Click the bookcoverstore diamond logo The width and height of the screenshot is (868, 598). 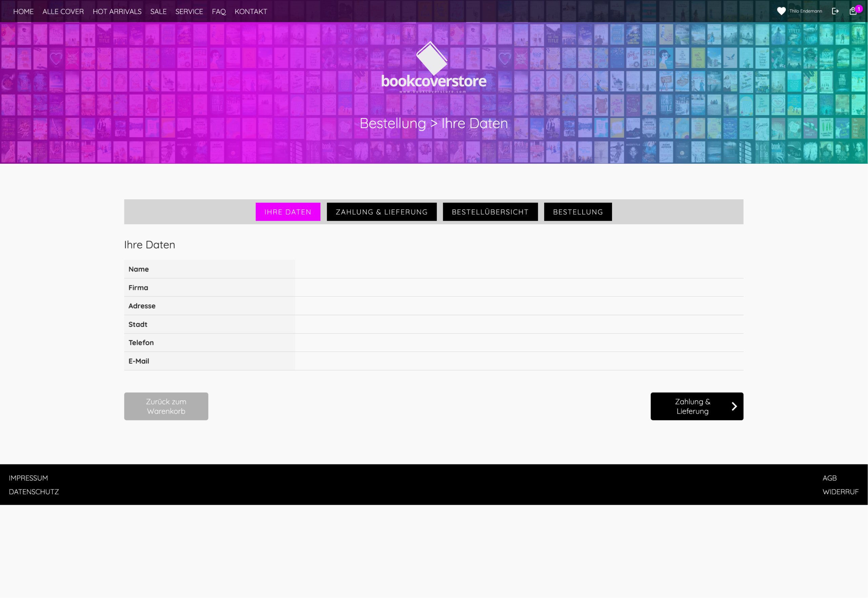point(432,58)
